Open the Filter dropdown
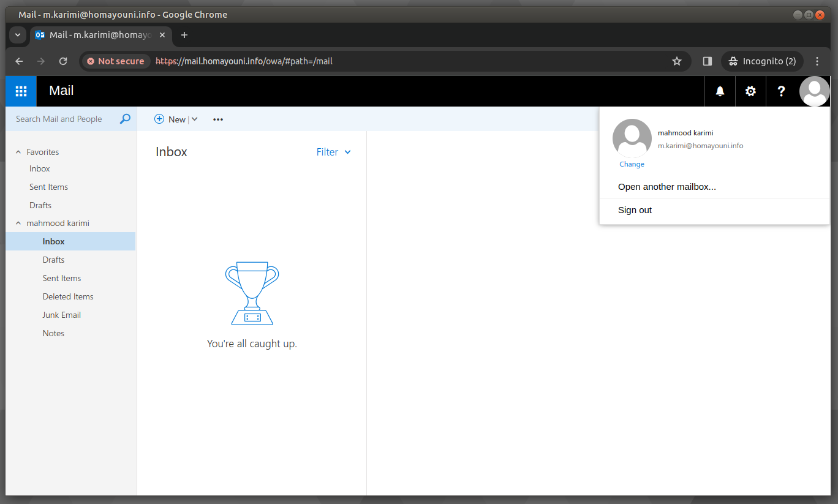Image resolution: width=838 pixels, height=504 pixels. (334, 152)
